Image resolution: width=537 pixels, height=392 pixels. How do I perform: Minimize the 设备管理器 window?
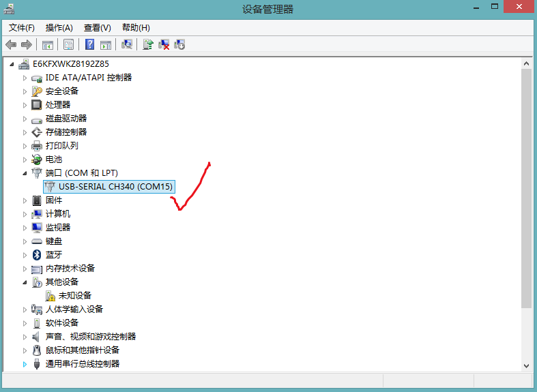point(476,7)
